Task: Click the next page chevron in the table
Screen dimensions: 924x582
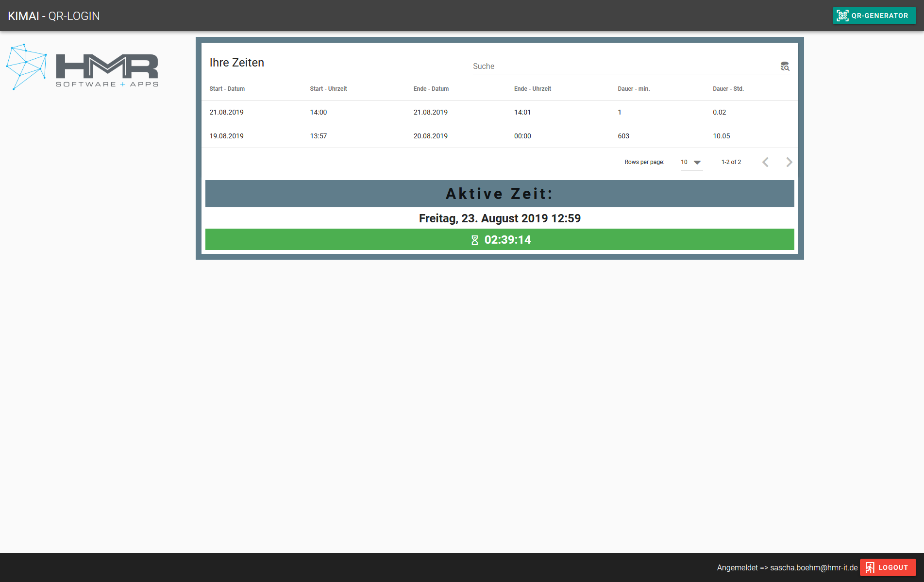Action: coord(789,162)
